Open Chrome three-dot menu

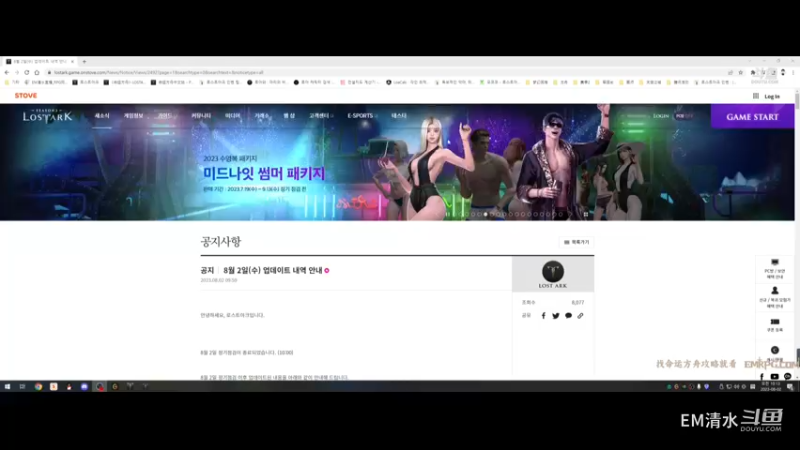click(x=793, y=72)
